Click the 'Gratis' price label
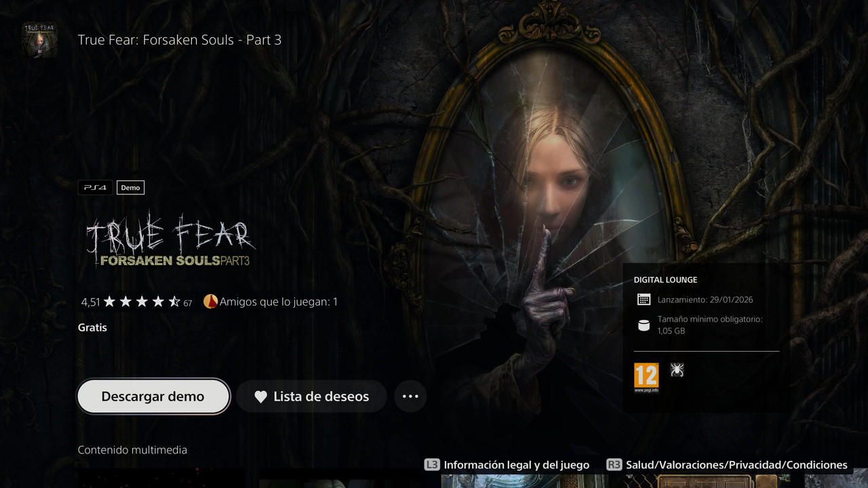 [x=92, y=327]
